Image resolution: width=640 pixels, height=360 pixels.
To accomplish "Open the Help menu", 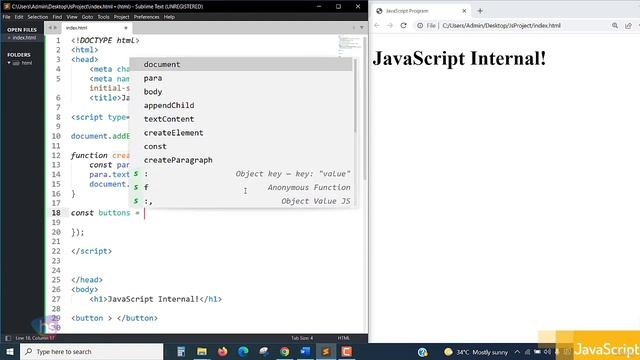I will 169,17.
